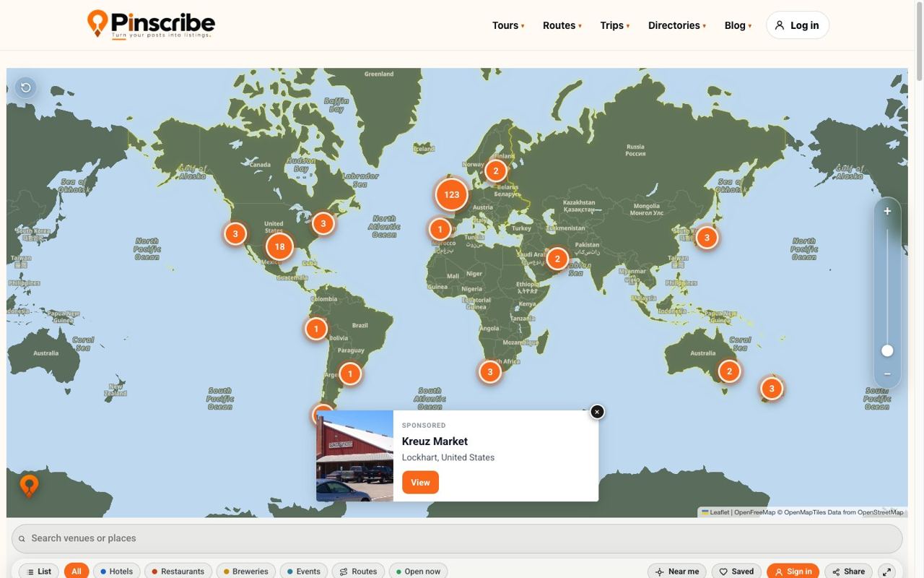This screenshot has height=578, width=924.
Task: Open the OpenStreetMap attribution link
Action: (x=880, y=512)
